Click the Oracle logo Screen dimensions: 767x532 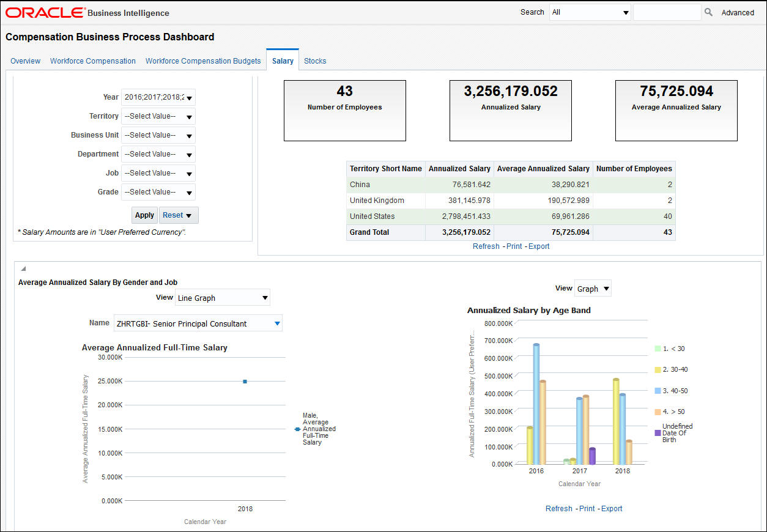(x=45, y=12)
